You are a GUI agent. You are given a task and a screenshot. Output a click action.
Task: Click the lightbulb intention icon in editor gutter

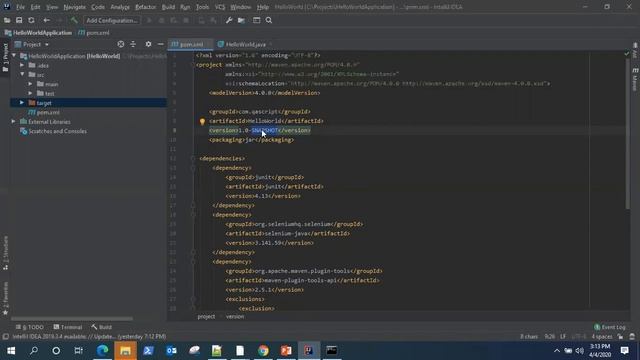[x=202, y=121]
